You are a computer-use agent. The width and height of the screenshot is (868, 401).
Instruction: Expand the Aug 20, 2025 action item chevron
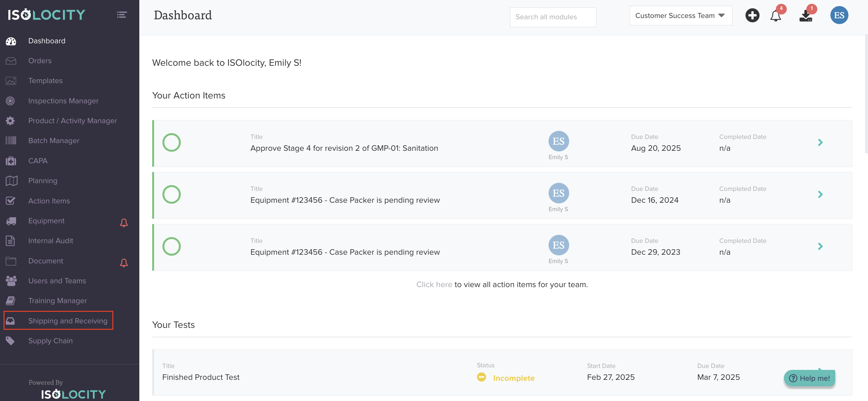[820, 143]
